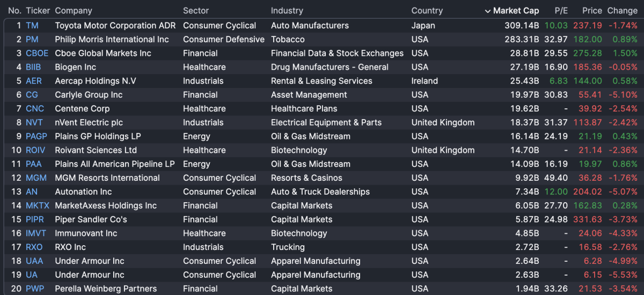Sort by the Industry column header
This screenshot has width=644, height=295.
(x=287, y=11)
